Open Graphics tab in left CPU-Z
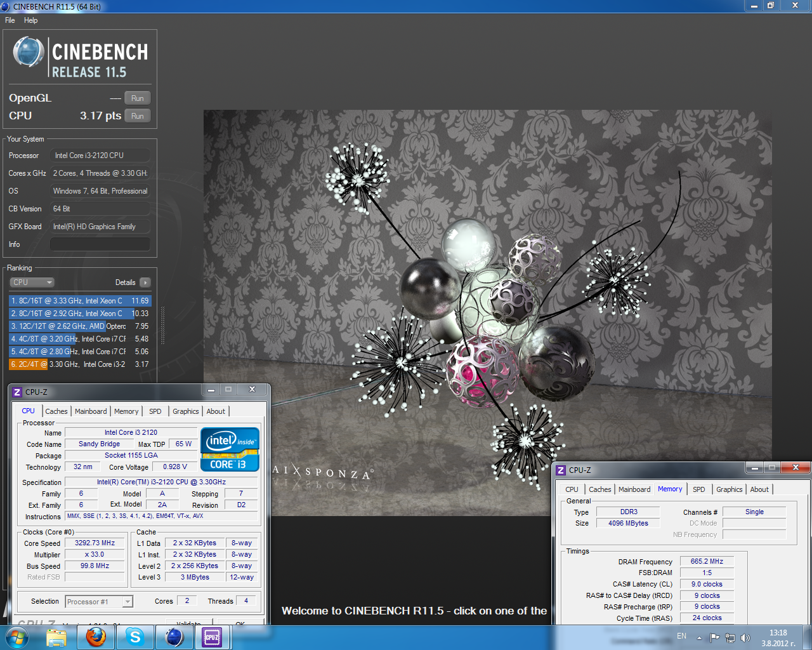 tap(186, 411)
